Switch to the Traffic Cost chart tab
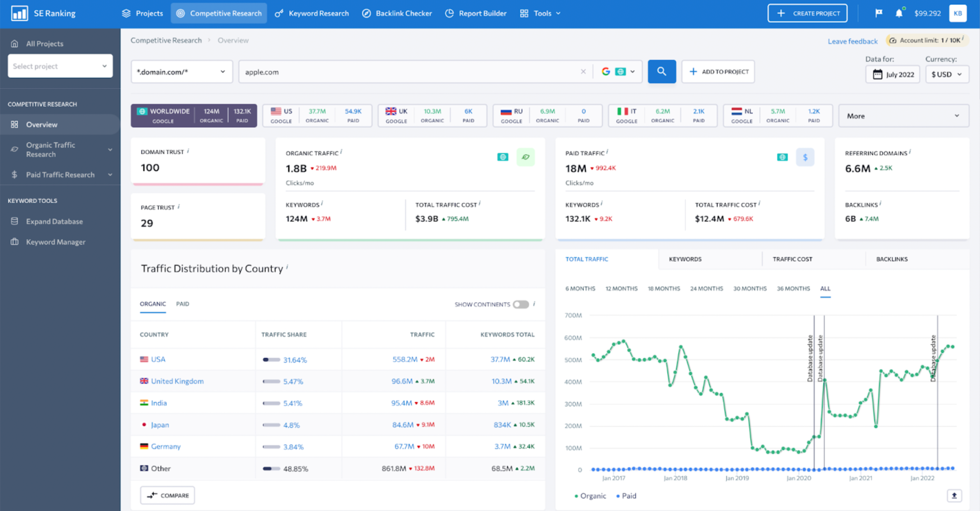980x511 pixels. [792, 259]
